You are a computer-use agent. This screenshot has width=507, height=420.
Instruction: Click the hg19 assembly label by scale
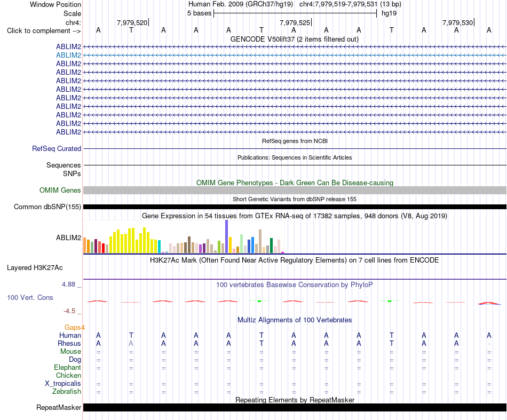coord(389,13)
